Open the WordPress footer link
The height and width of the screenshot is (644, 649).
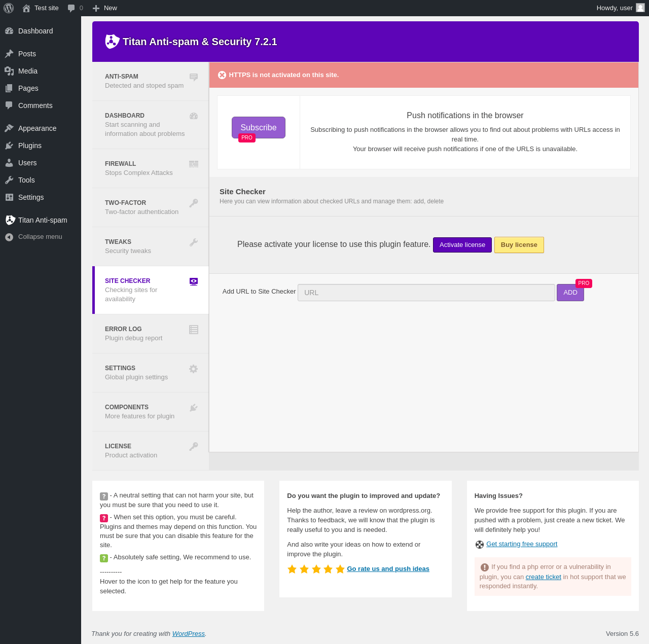pos(189,634)
